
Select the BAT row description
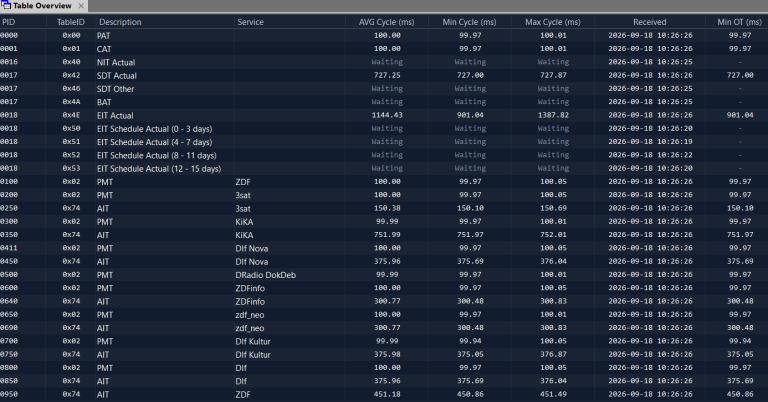pyautogui.click(x=104, y=102)
